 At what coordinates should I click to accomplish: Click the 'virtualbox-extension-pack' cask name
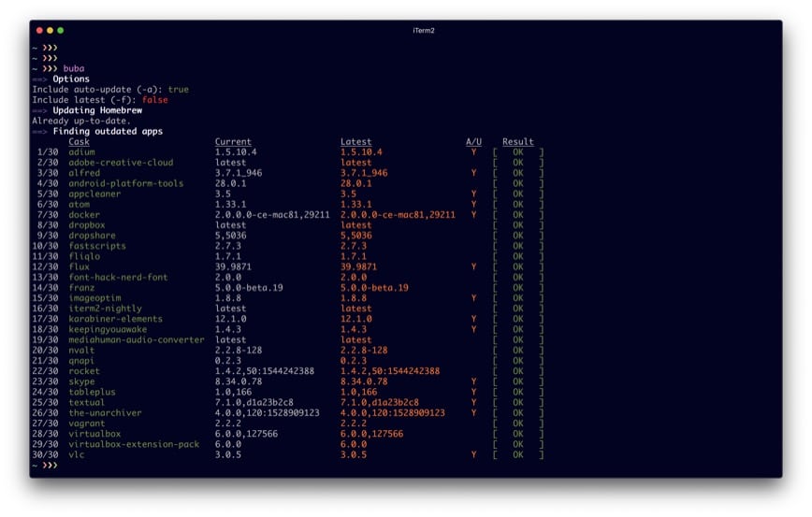pos(134,444)
